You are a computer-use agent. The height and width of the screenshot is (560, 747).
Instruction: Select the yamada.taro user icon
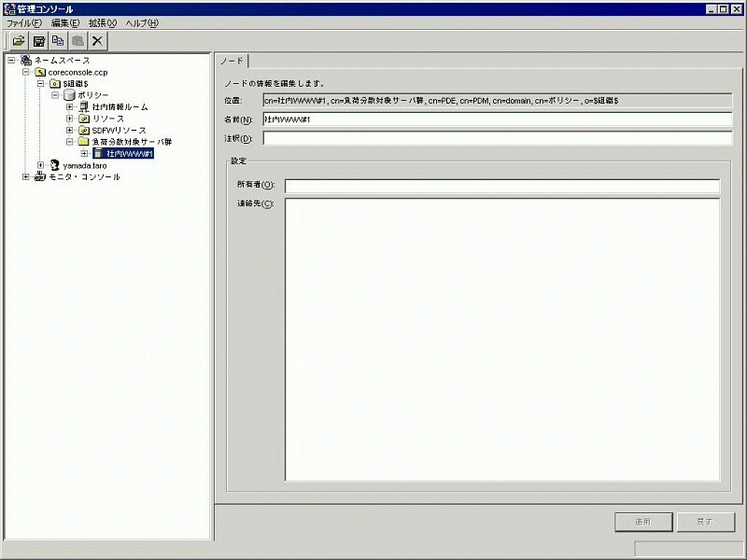[x=55, y=165]
